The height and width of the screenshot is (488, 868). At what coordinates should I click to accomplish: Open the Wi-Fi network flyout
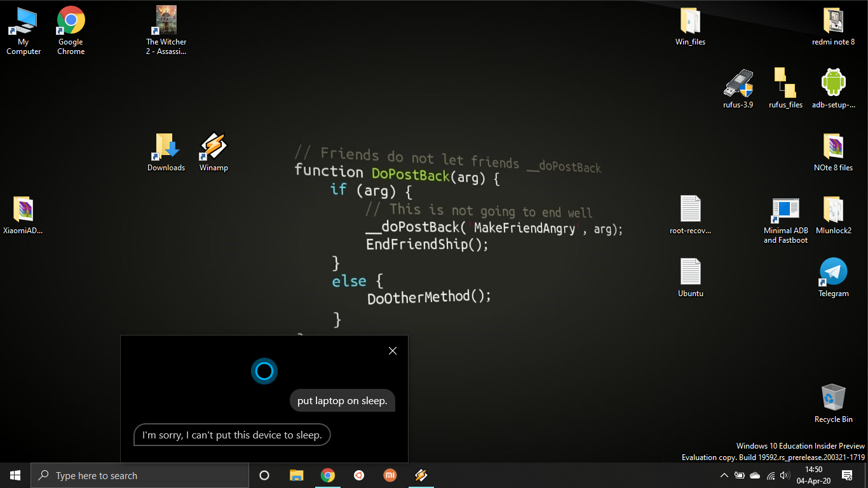[x=770, y=475]
